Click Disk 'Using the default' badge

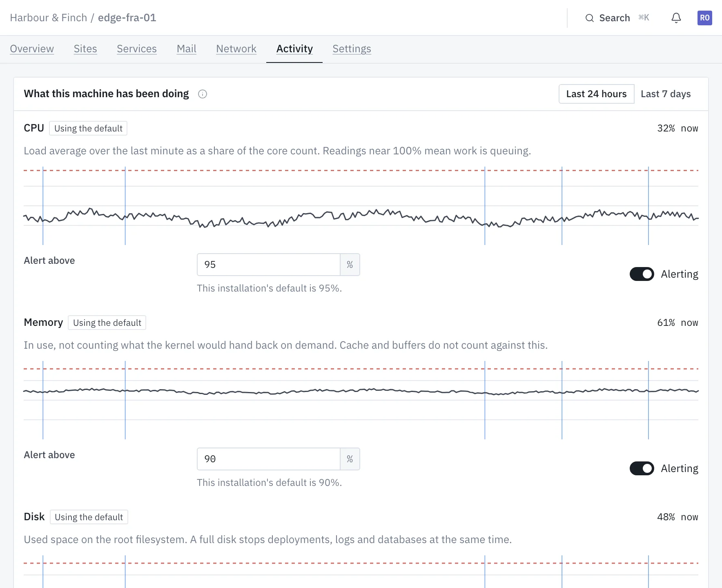click(x=89, y=517)
